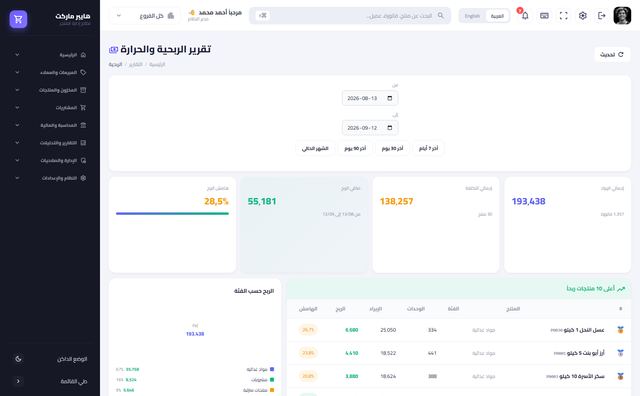This screenshot has height=396, width=640.
Task: Switch language to English
Action: tap(472, 16)
